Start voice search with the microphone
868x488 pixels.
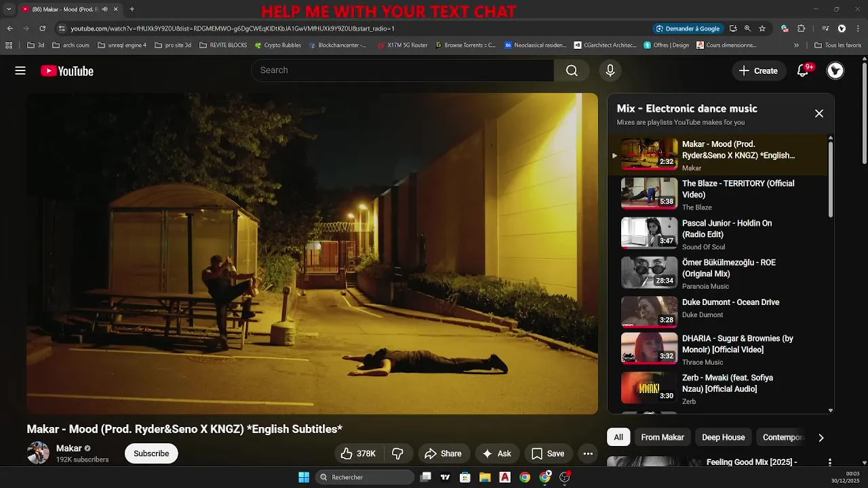tap(610, 70)
